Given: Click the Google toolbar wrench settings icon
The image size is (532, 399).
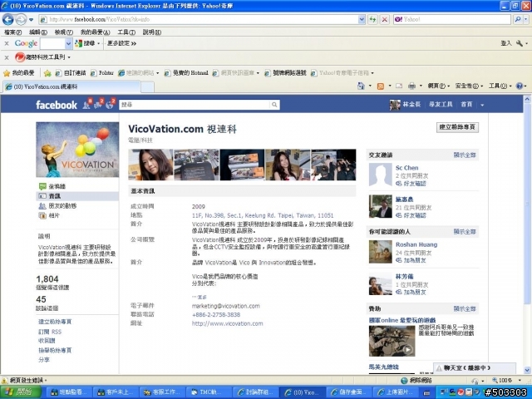Looking at the screenshot, I should pos(519,43).
